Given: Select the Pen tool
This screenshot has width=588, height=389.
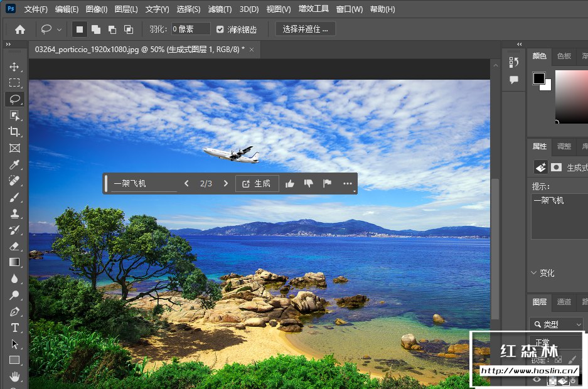Looking at the screenshot, I should click(x=14, y=311).
